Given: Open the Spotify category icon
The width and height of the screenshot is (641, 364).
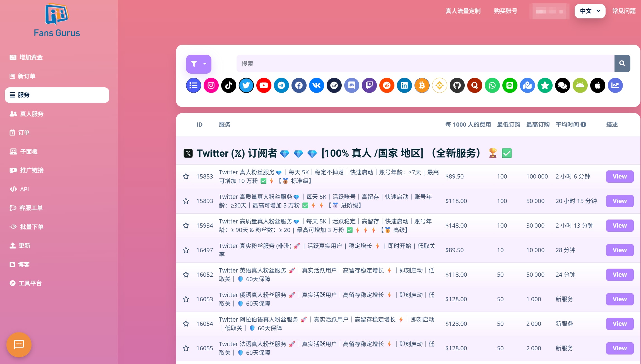Looking at the screenshot, I should click(x=334, y=85).
